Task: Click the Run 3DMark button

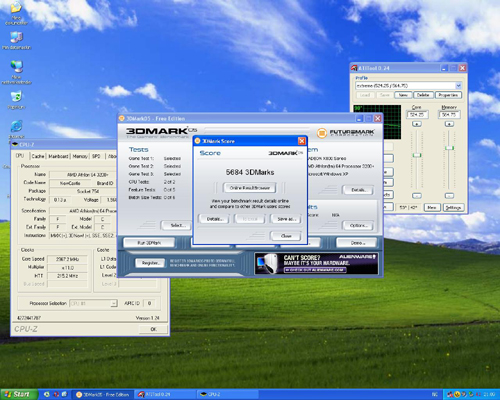Action: (x=149, y=243)
